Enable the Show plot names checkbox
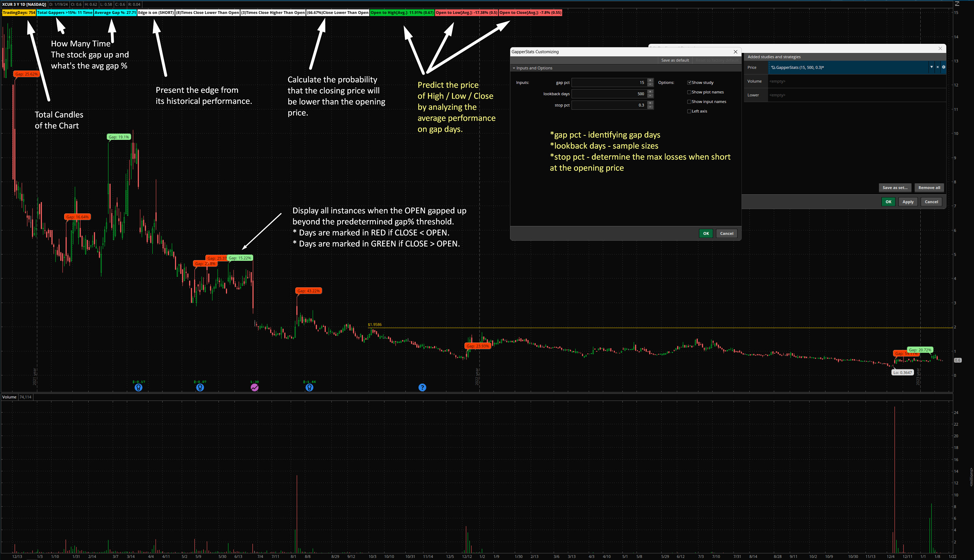The width and height of the screenshot is (974, 560). click(689, 92)
